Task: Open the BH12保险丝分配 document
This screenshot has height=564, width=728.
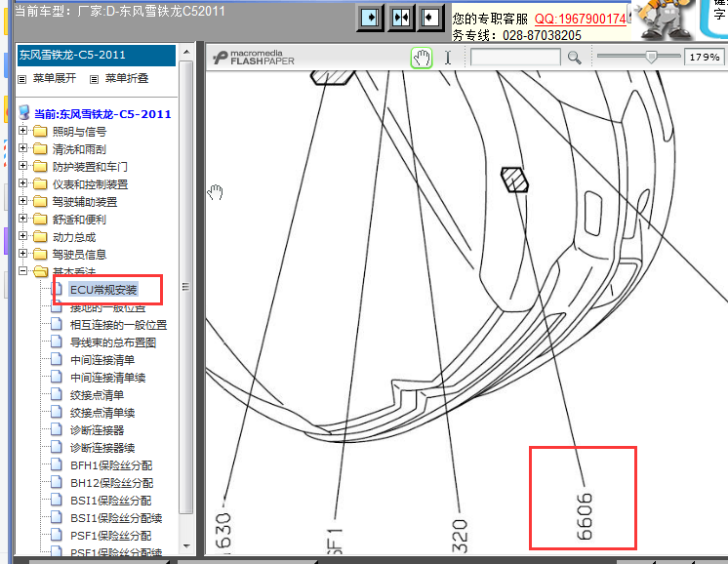Action: [x=111, y=483]
